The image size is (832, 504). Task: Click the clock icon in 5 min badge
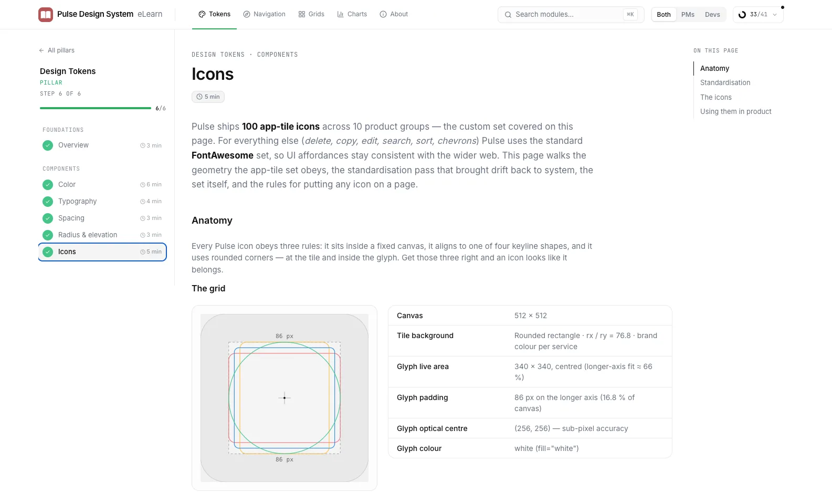tap(199, 97)
